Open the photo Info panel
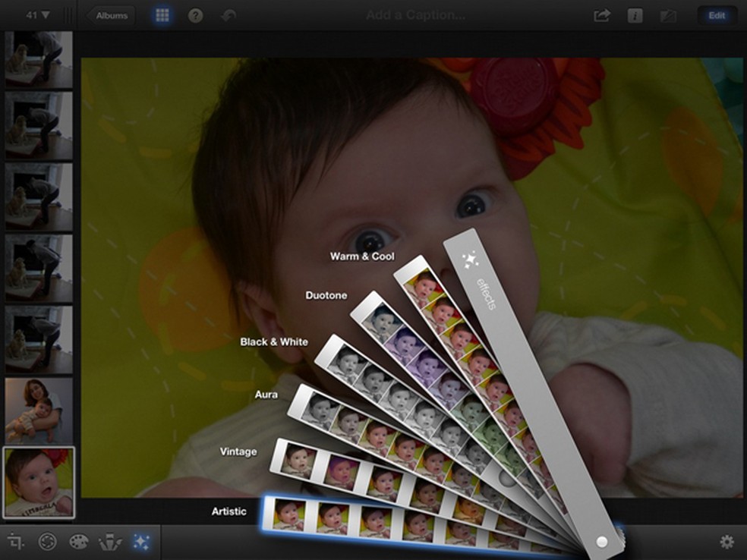The image size is (747, 560). 635,15
